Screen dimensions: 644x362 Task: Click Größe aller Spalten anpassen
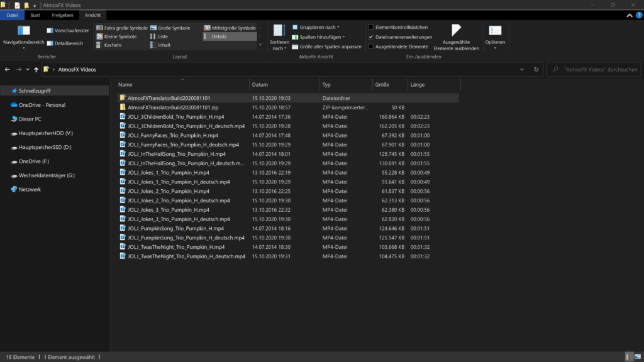click(x=326, y=47)
